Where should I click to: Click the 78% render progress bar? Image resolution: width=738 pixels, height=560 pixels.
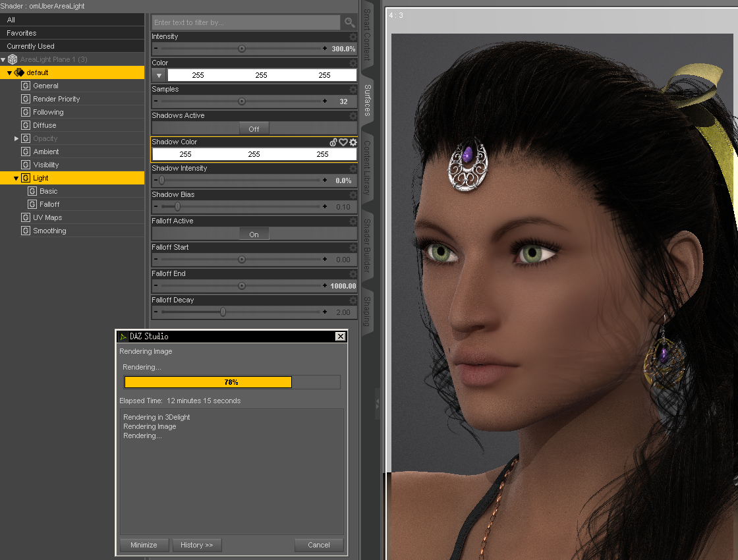tap(232, 382)
